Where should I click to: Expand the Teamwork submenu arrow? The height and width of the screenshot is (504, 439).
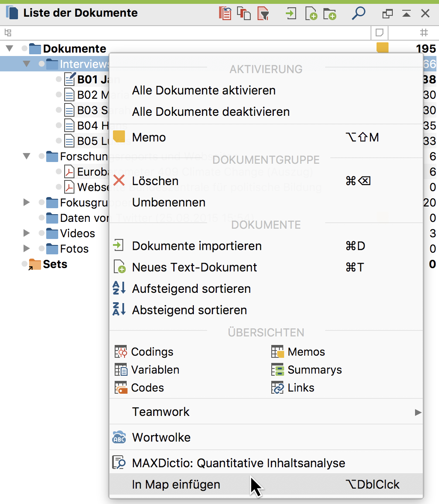418,412
